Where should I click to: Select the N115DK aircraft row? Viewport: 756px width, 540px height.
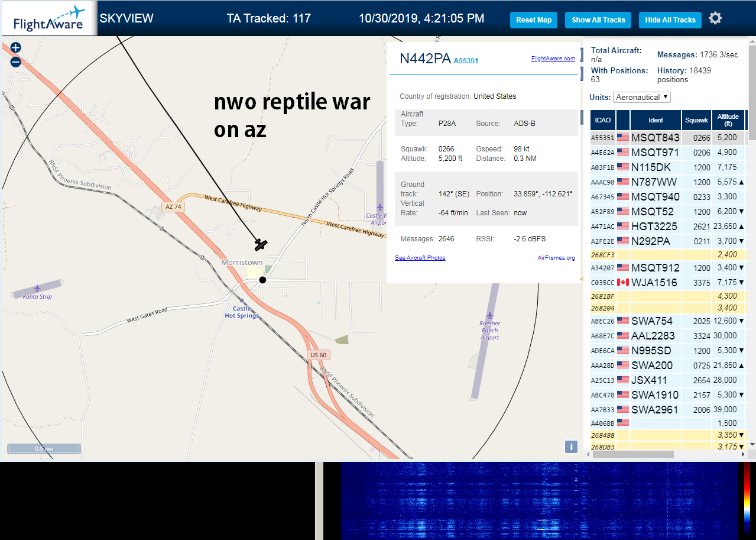668,167
